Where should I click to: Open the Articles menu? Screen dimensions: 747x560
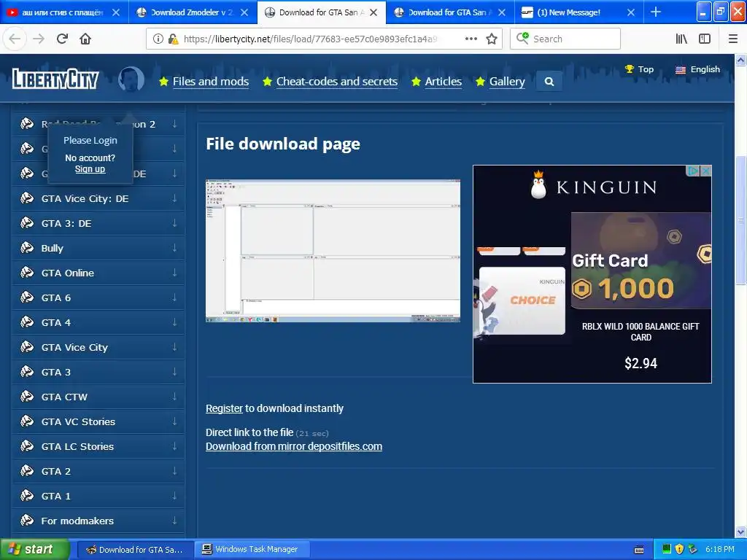443,82
